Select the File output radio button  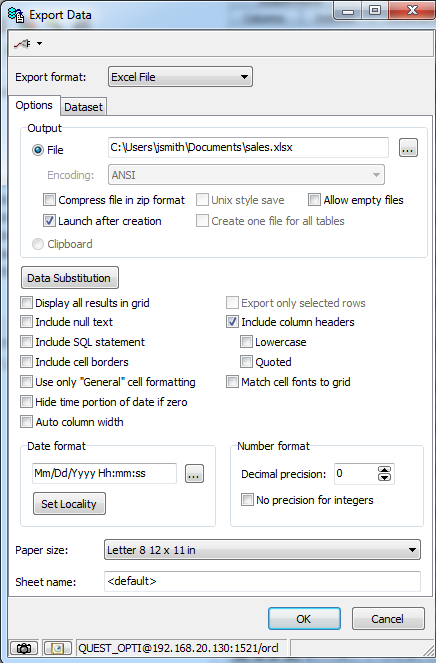click(38, 150)
